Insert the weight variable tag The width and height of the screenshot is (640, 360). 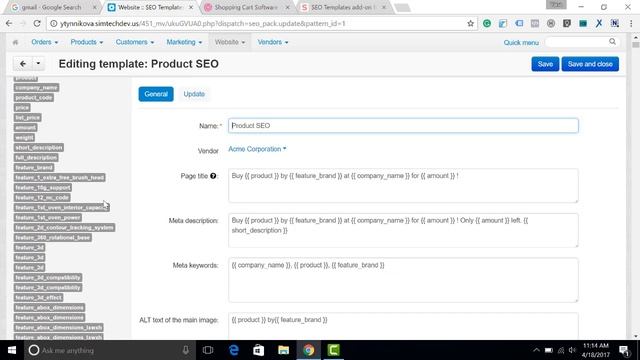pos(24,138)
